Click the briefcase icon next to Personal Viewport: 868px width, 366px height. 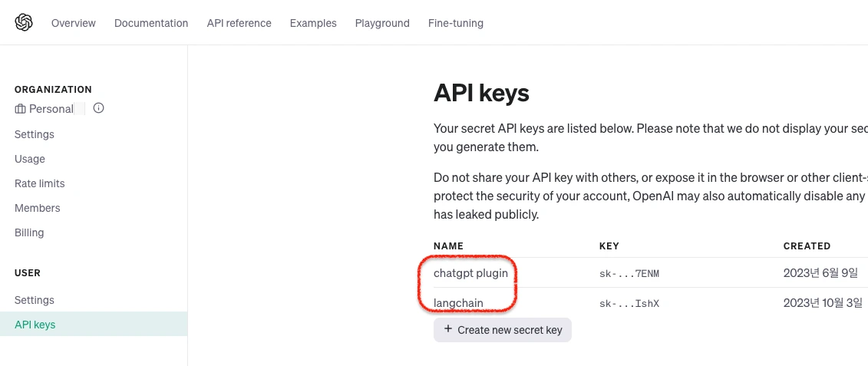click(20, 109)
